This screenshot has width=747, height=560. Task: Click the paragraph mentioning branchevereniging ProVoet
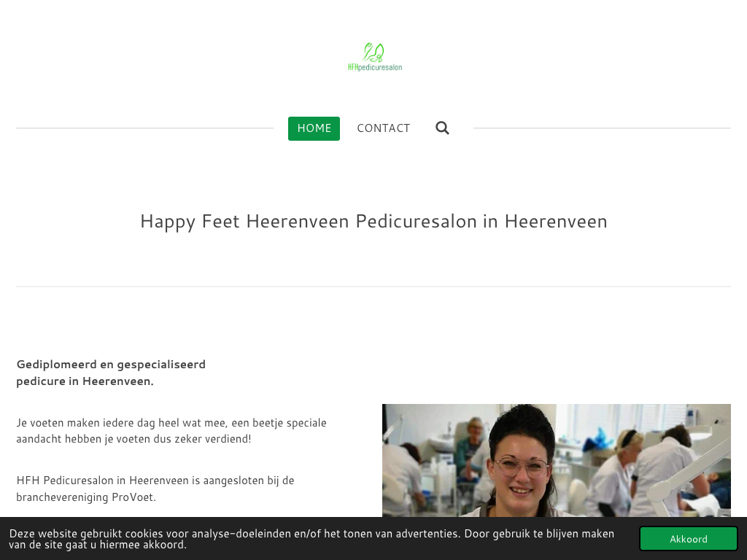pyautogui.click(x=155, y=489)
